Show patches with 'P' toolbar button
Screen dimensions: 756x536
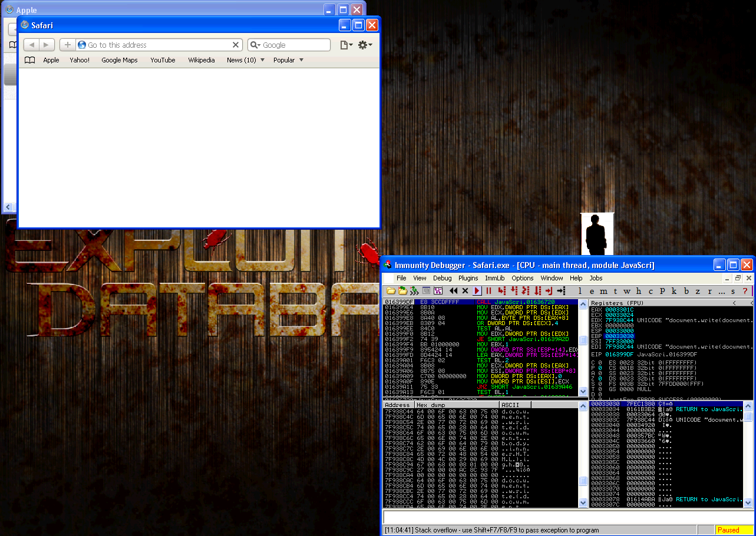[662, 291]
